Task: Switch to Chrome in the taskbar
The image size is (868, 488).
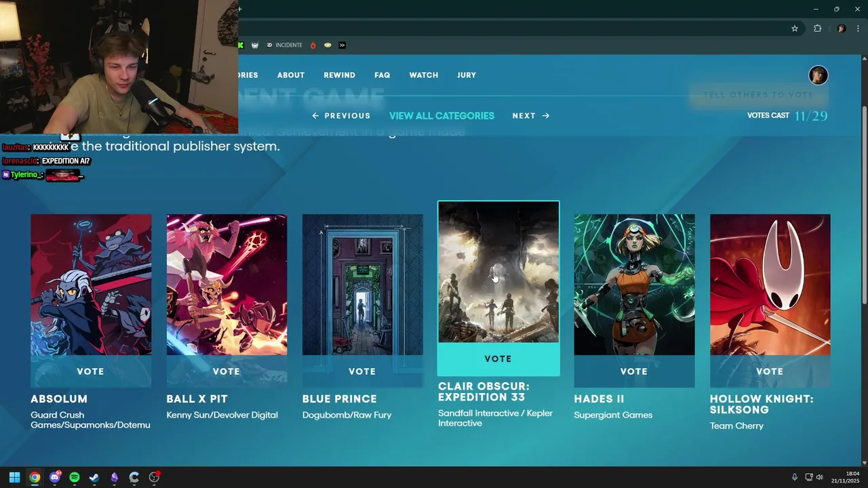Action: coord(35,477)
